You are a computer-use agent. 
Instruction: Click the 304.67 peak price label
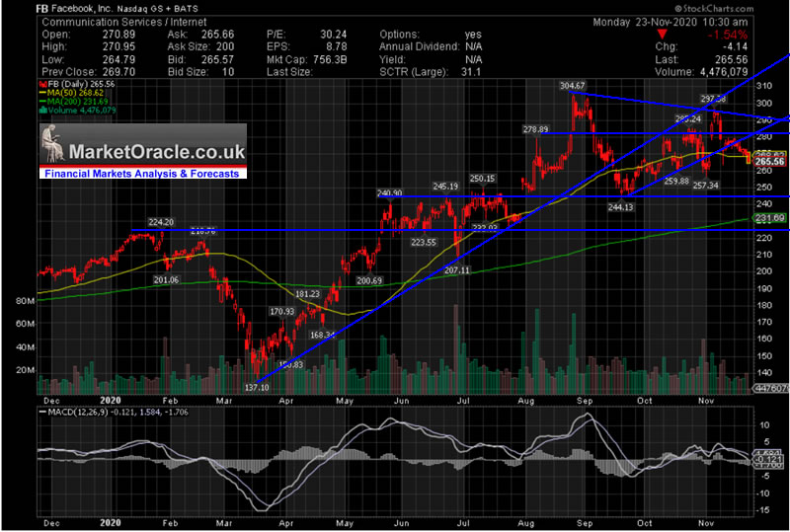[573, 86]
